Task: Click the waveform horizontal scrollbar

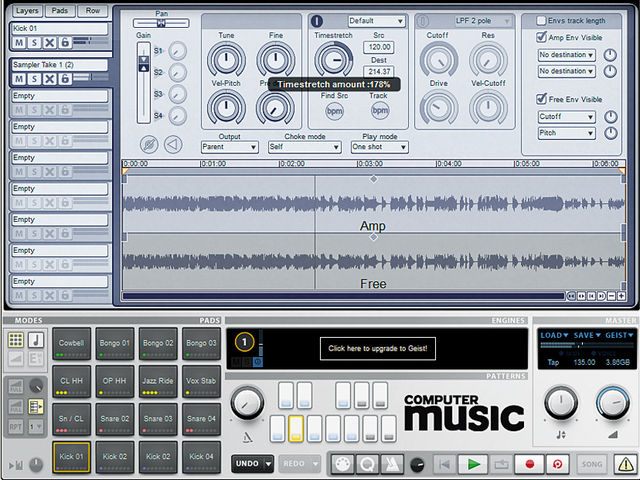Action: coord(344,296)
